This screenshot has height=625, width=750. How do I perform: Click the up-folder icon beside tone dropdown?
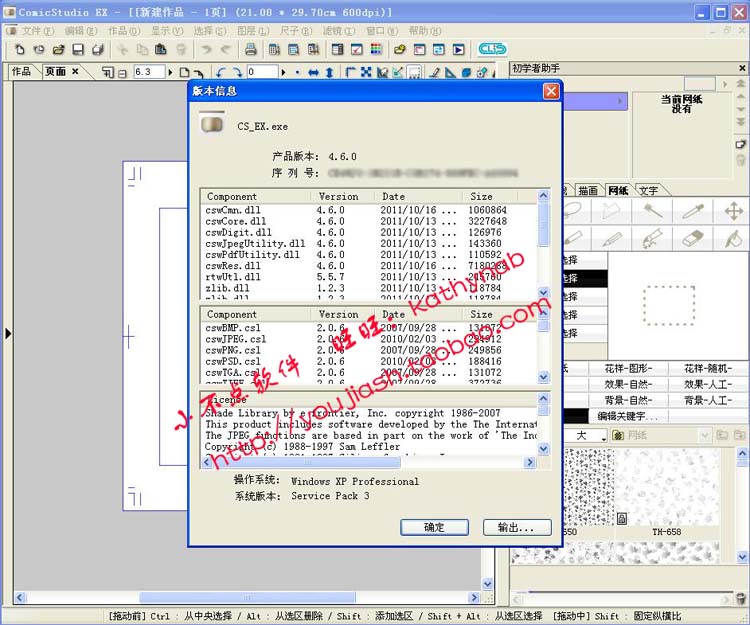pyautogui.click(x=722, y=435)
